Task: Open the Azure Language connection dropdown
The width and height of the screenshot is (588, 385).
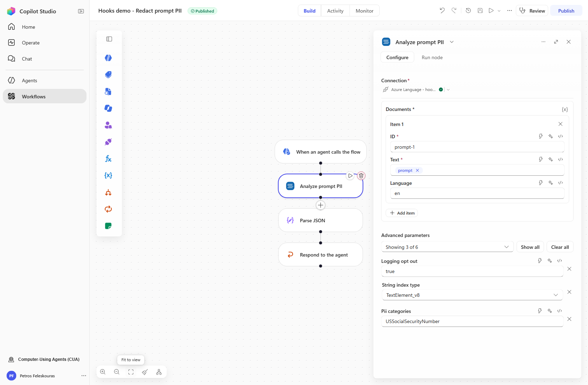Action: 448,90
